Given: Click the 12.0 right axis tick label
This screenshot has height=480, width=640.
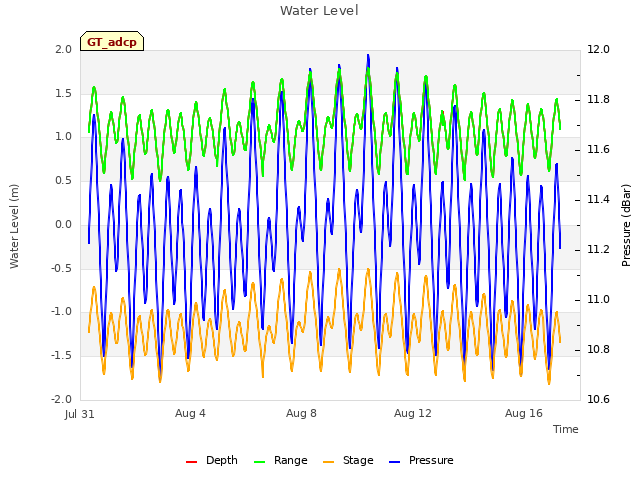Looking at the screenshot, I should coord(598,49).
